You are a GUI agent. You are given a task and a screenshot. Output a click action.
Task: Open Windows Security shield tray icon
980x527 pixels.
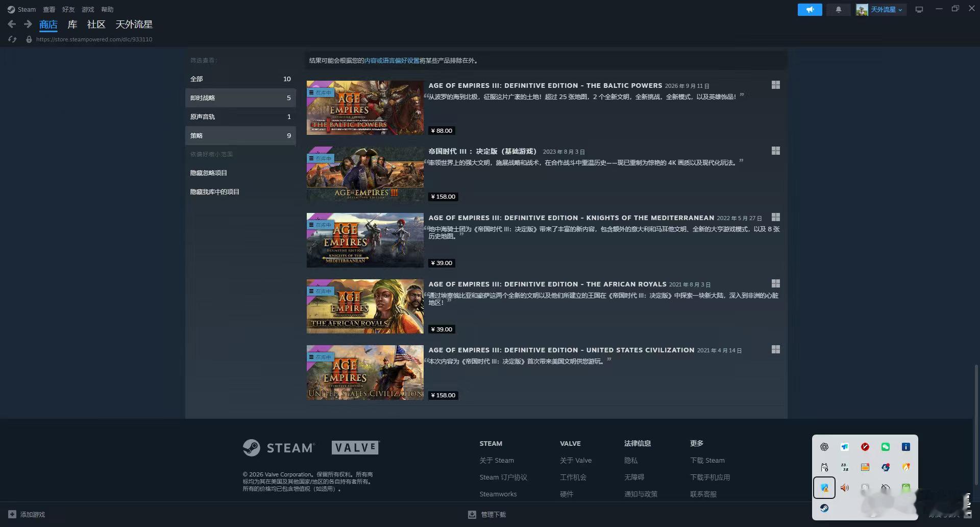tap(824, 488)
